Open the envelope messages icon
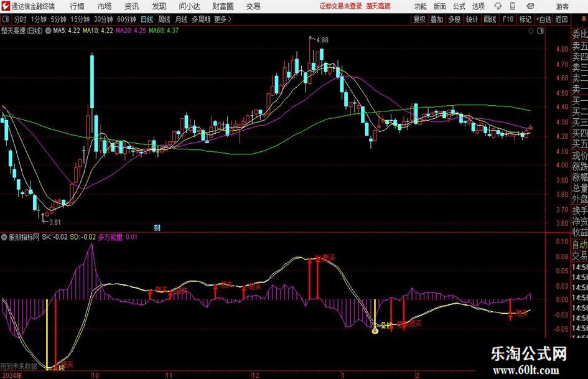The height and width of the screenshot is (379, 588). click(530, 6)
